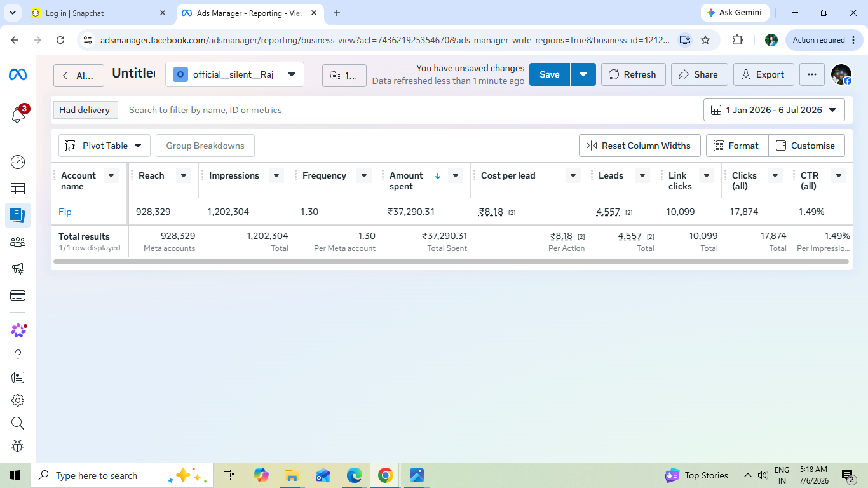Open the news page icon in sidebar

pyautogui.click(x=18, y=377)
